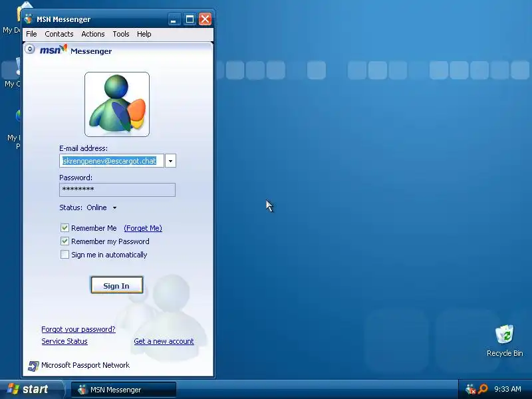Enable Sign me in automatically

pos(65,255)
